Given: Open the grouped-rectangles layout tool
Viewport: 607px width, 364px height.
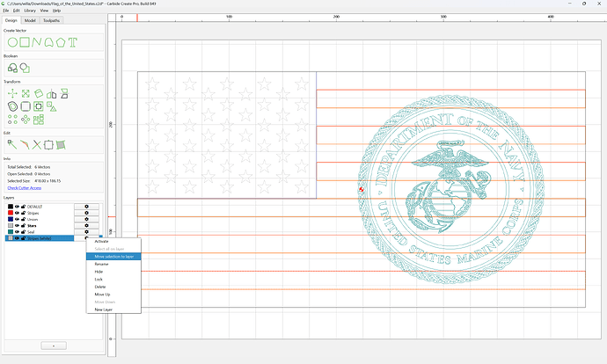Looking at the screenshot, I should pyautogui.click(x=39, y=120).
